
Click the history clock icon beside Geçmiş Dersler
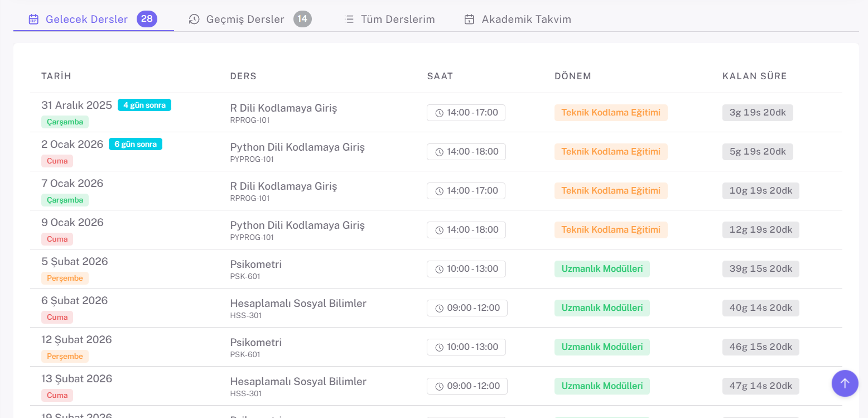tap(194, 20)
